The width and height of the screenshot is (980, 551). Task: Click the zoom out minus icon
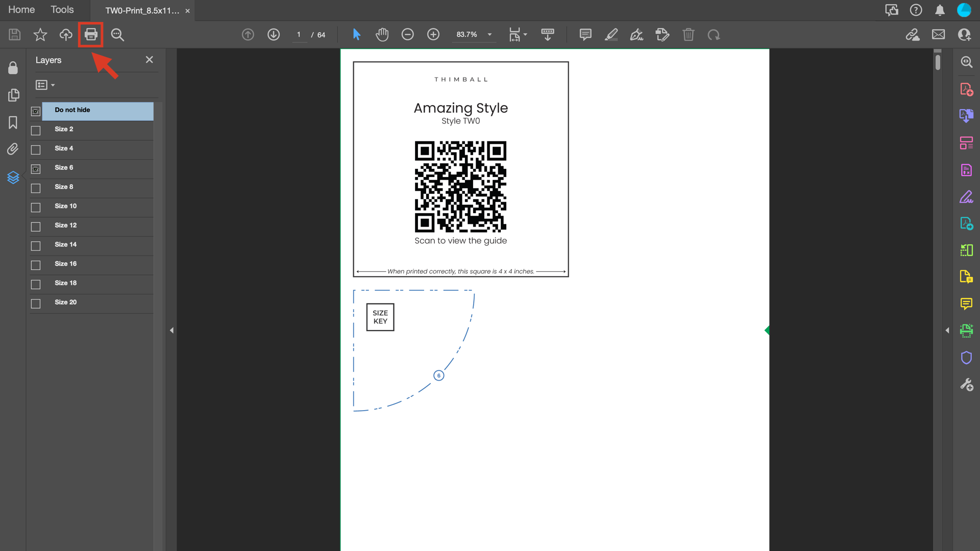407,35
